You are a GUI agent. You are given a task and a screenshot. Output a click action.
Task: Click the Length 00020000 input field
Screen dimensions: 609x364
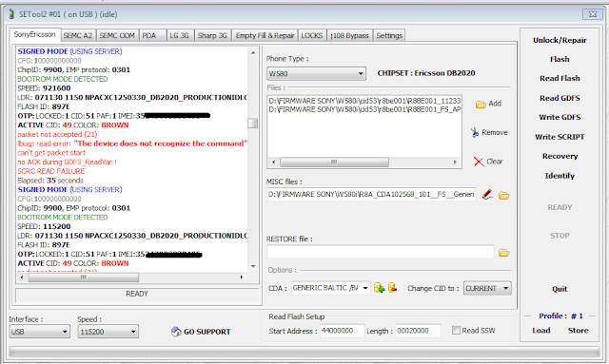tap(418, 331)
